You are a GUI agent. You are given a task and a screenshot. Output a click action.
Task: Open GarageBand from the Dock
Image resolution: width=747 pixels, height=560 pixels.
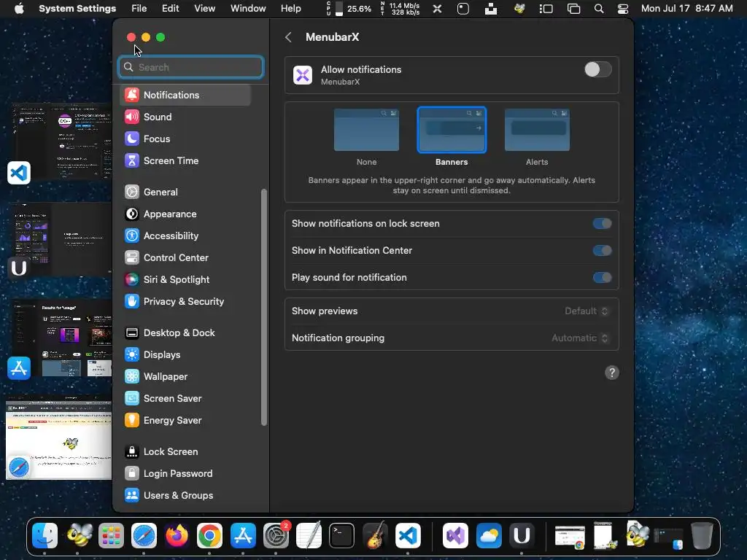375,536
